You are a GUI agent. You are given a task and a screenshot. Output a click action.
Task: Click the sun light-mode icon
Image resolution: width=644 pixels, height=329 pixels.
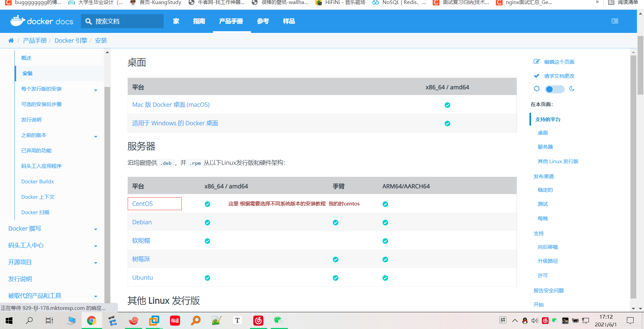pyautogui.click(x=536, y=89)
